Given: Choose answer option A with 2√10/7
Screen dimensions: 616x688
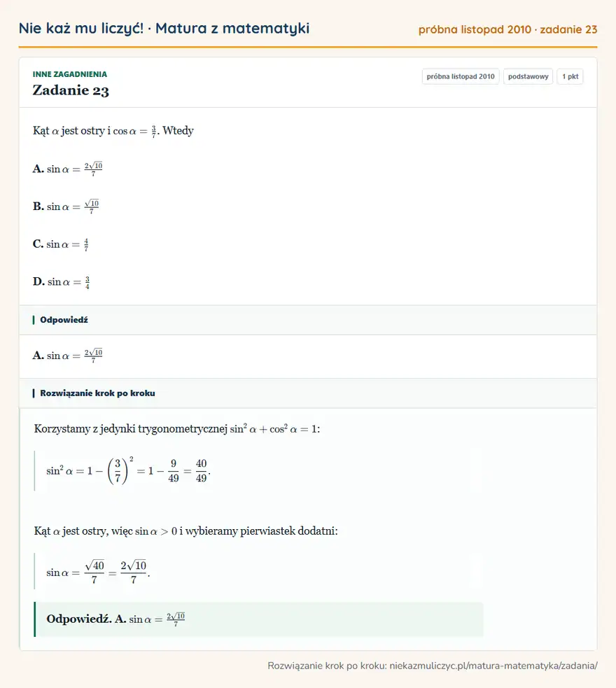Looking at the screenshot, I should pos(68,169).
